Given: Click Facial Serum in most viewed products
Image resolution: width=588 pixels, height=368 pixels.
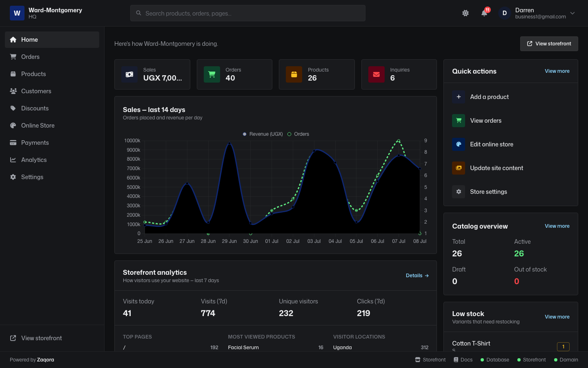Looking at the screenshot, I should [x=243, y=348].
